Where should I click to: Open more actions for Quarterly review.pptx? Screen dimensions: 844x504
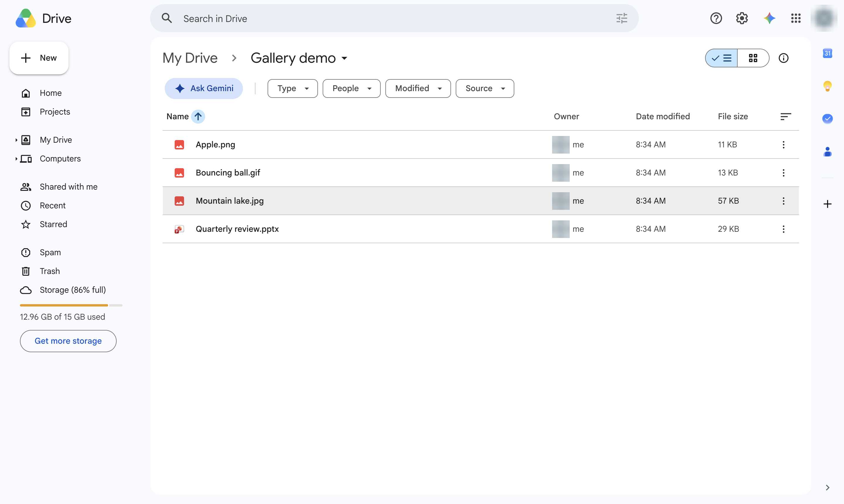(783, 229)
